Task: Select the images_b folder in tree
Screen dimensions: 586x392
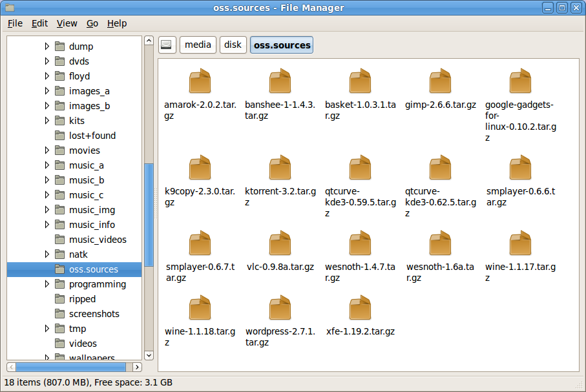Action: pyautogui.click(x=89, y=106)
